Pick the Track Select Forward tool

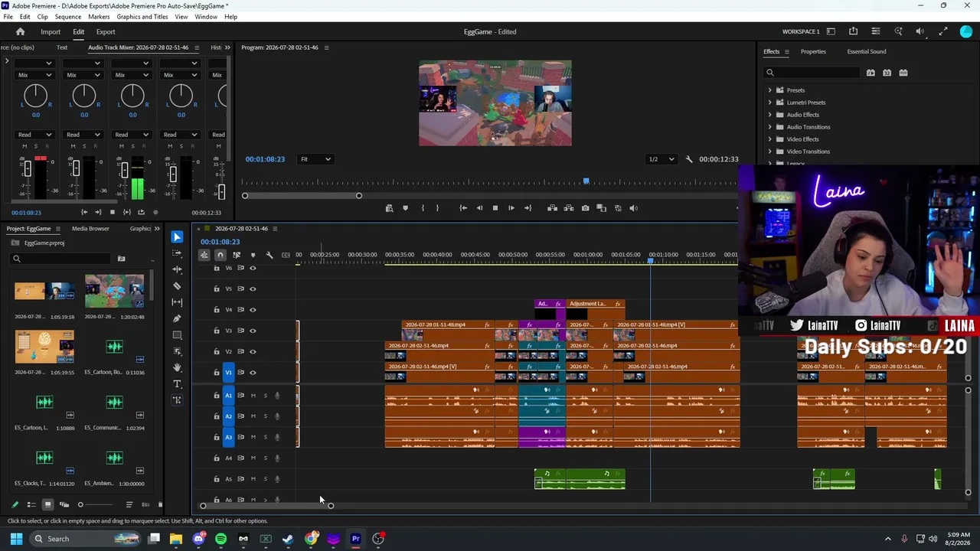click(x=177, y=253)
